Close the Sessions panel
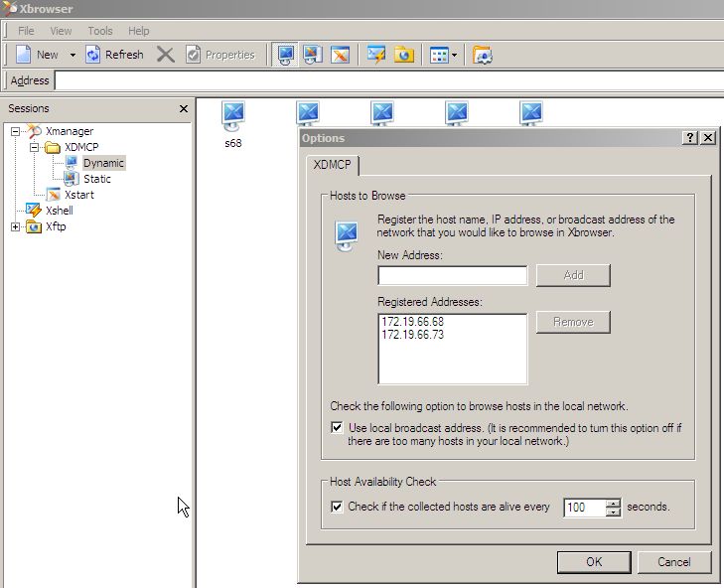 (x=184, y=108)
